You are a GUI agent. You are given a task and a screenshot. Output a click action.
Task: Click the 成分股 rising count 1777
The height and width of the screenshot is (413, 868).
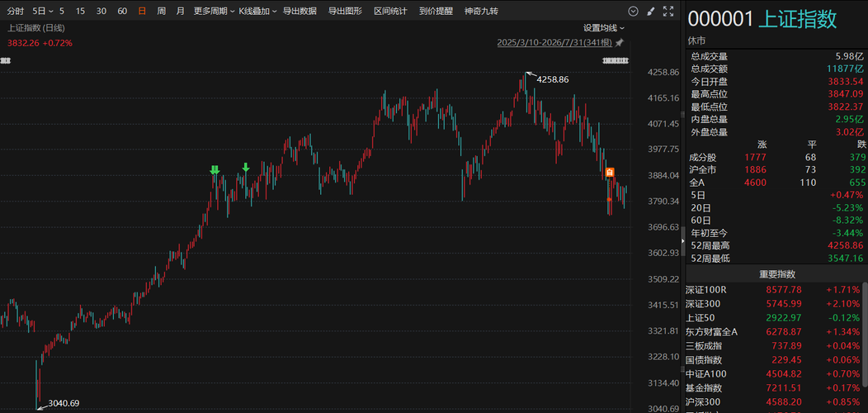(x=757, y=158)
